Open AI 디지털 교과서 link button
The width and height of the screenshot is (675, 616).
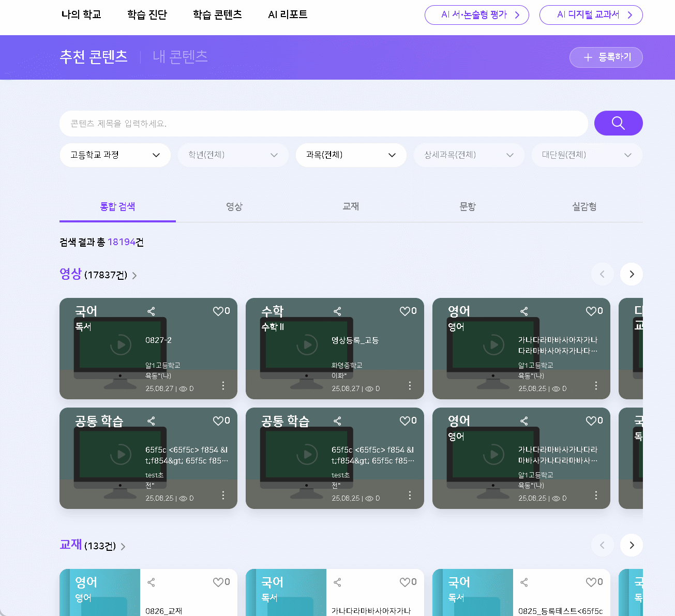click(x=591, y=15)
